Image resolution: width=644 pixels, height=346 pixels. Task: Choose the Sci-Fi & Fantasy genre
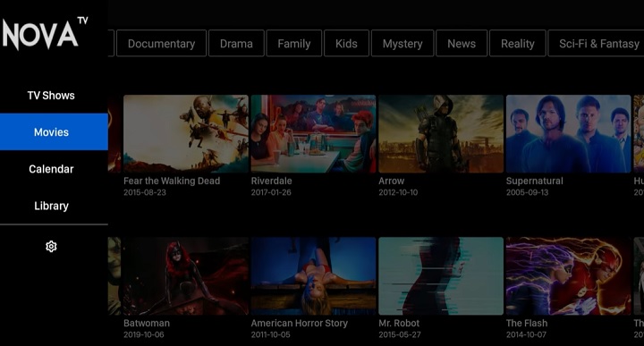pyautogui.click(x=597, y=43)
